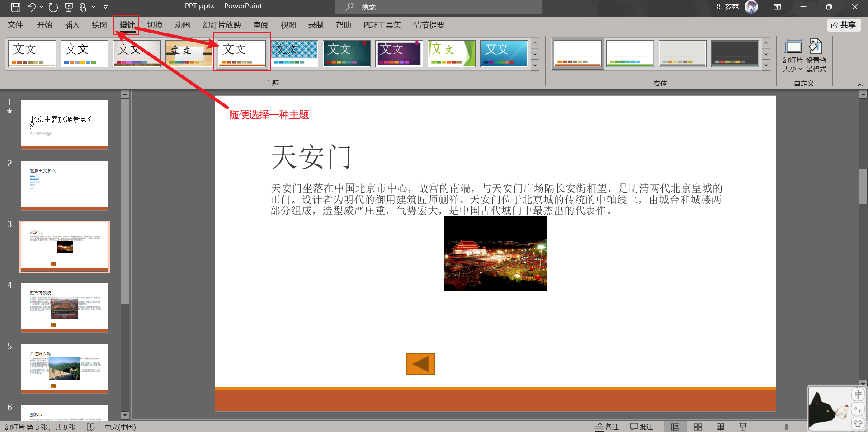The image size is (868, 432).
Task: Click 中文(中国) language indicator
Action: tap(120, 427)
